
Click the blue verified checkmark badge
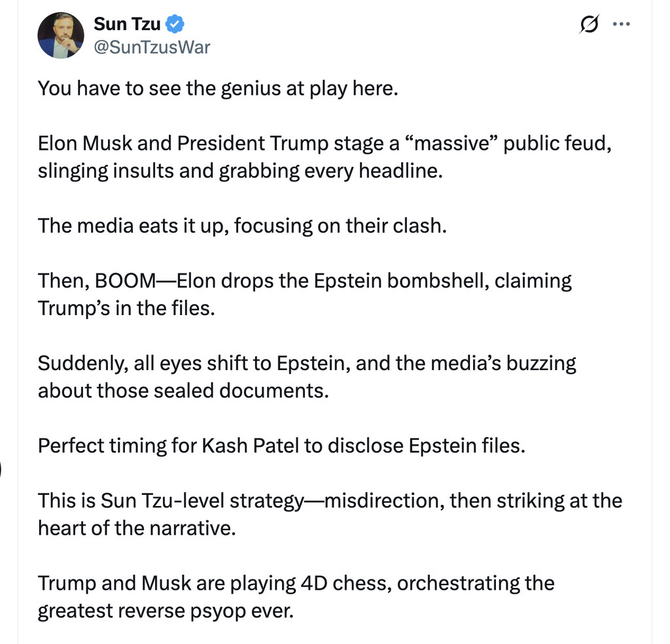(x=176, y=25)
